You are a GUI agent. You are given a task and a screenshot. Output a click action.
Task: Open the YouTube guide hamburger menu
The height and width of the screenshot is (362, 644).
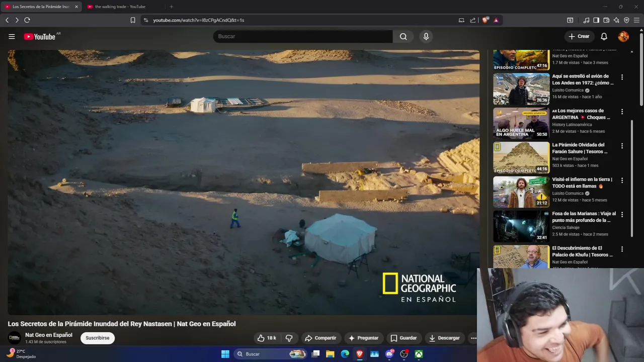pyautogui.click(x=12, y=36)
